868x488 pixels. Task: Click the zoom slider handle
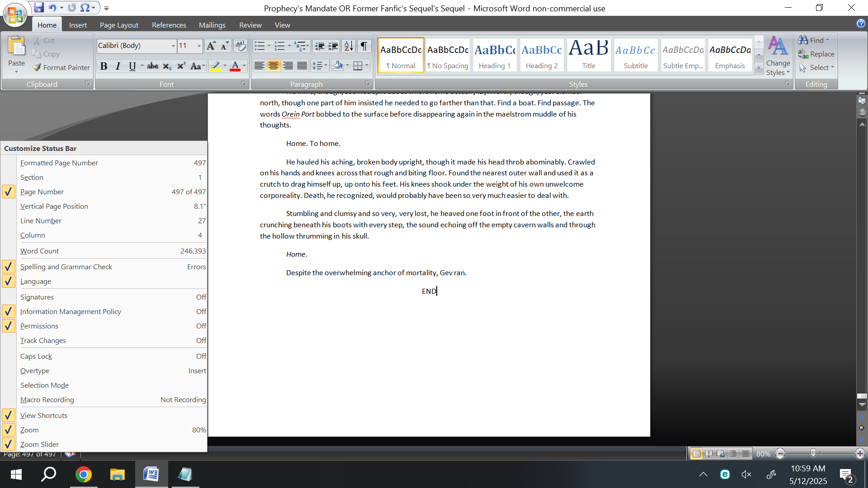(x=813, y=453)
